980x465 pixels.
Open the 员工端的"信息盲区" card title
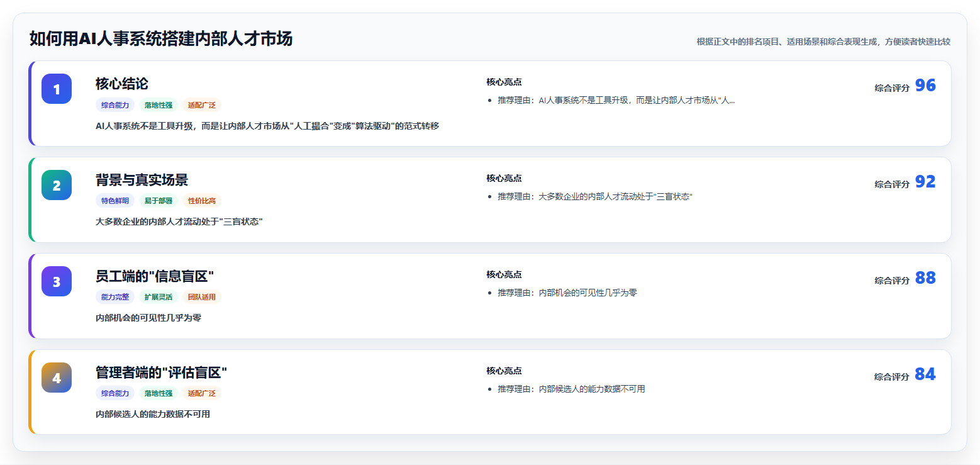click(155, 276)
